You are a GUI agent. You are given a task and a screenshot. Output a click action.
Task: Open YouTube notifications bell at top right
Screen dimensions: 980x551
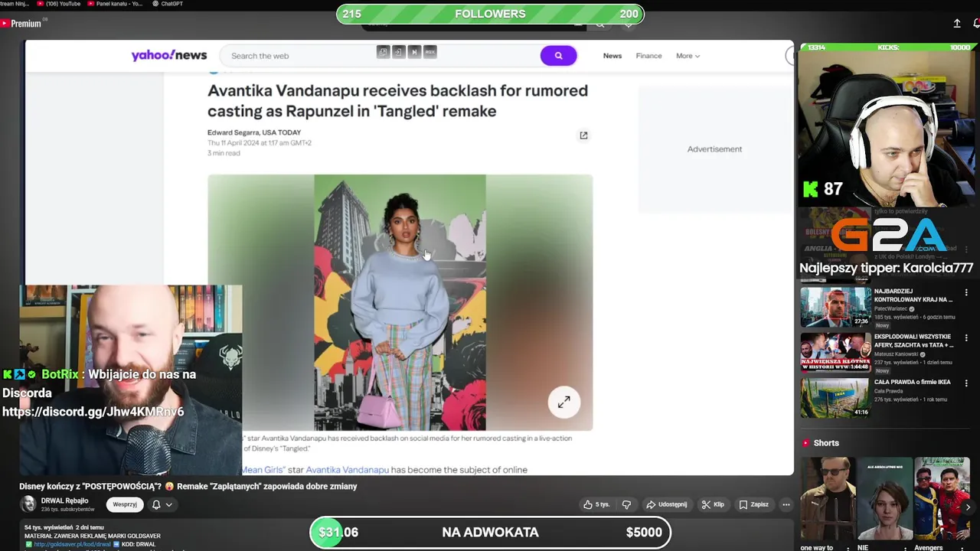[x=976, y=24]
